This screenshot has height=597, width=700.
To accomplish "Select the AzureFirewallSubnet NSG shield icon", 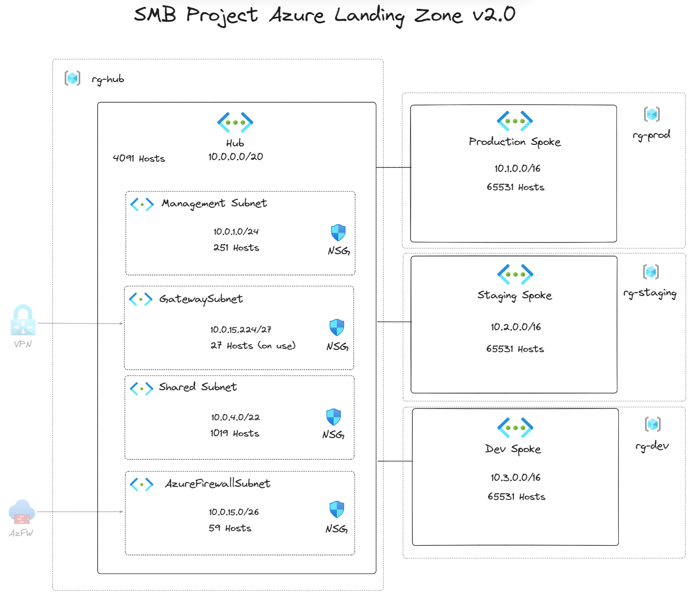I will pyautogui.click(x=337, y=509).
